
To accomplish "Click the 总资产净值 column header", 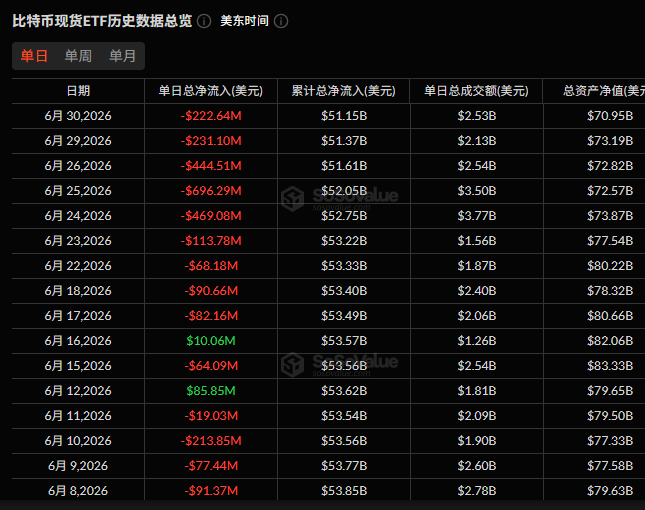I will [x=604, y=91].
